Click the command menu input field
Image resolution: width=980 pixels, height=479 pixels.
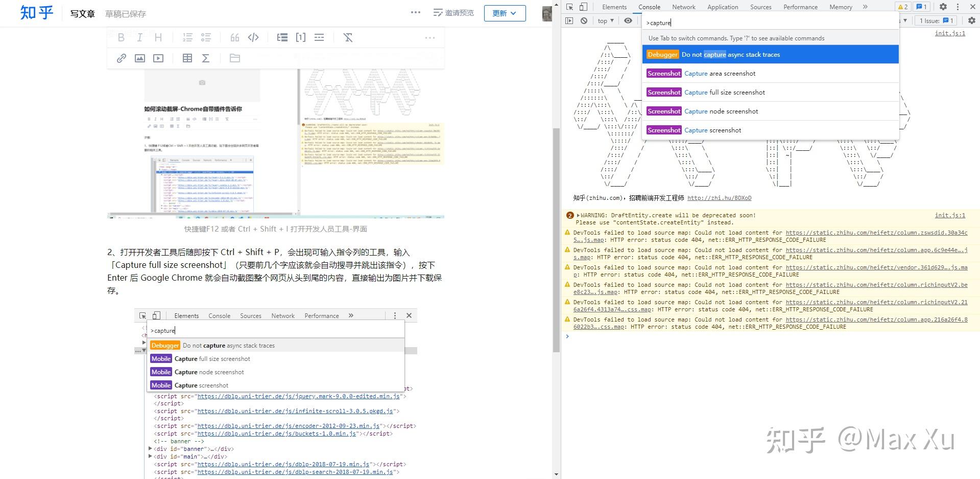point(770,22)
